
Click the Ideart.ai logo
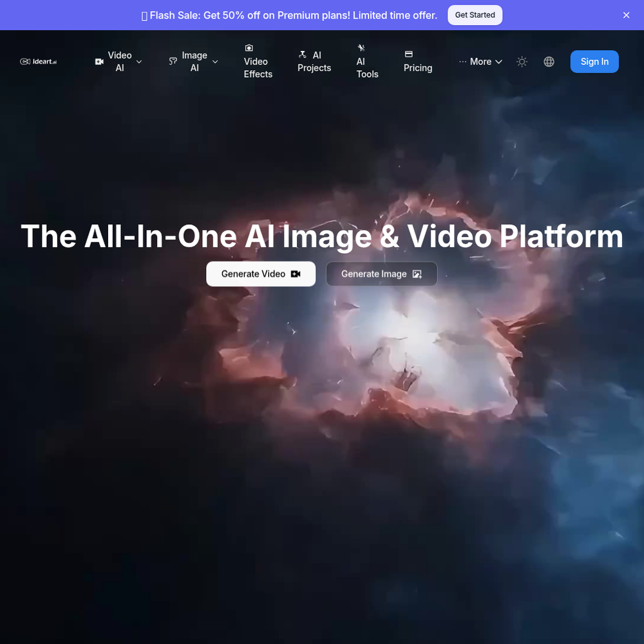(x=38, y=62)
